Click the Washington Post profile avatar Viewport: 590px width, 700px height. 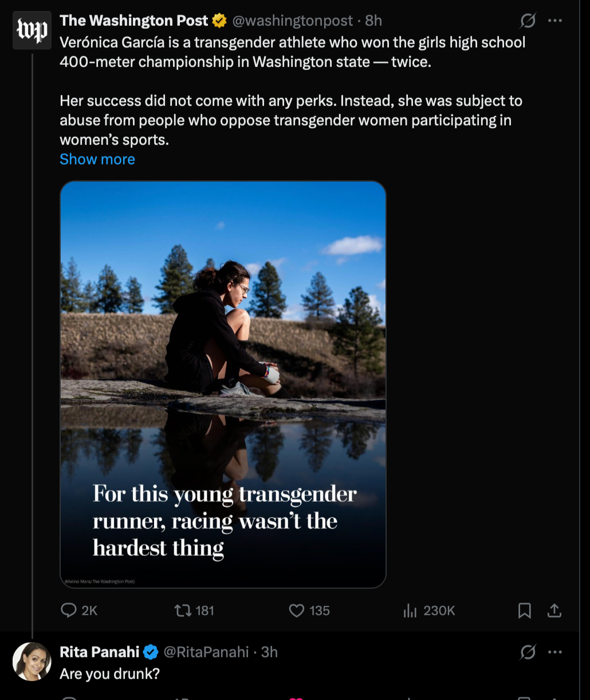(32, 30)
